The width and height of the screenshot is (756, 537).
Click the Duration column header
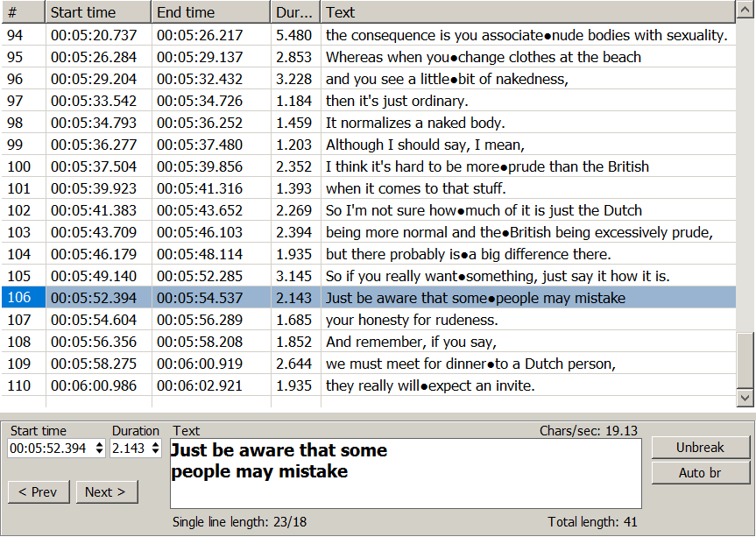tap(294, 11)
